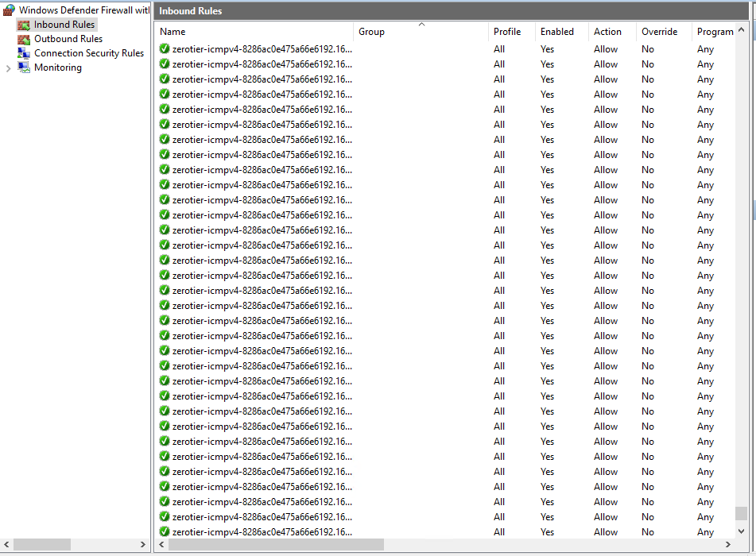Open Connection Security Rules node
Viewport: 756px width, 556px height.
(x=89, y=53)
